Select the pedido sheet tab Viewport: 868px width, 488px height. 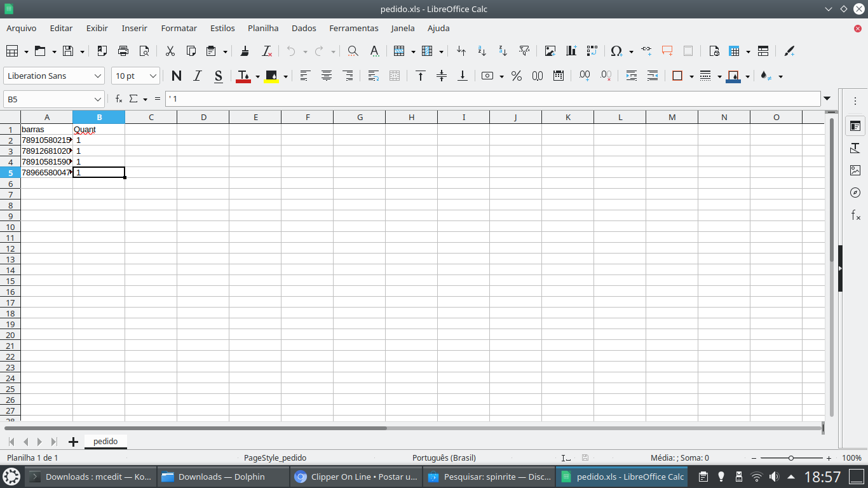pos(105,441)
